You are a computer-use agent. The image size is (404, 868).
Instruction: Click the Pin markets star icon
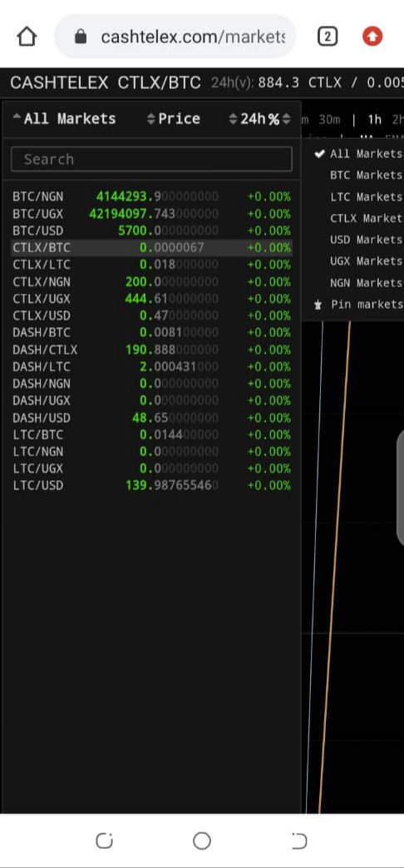click(318, 305)
